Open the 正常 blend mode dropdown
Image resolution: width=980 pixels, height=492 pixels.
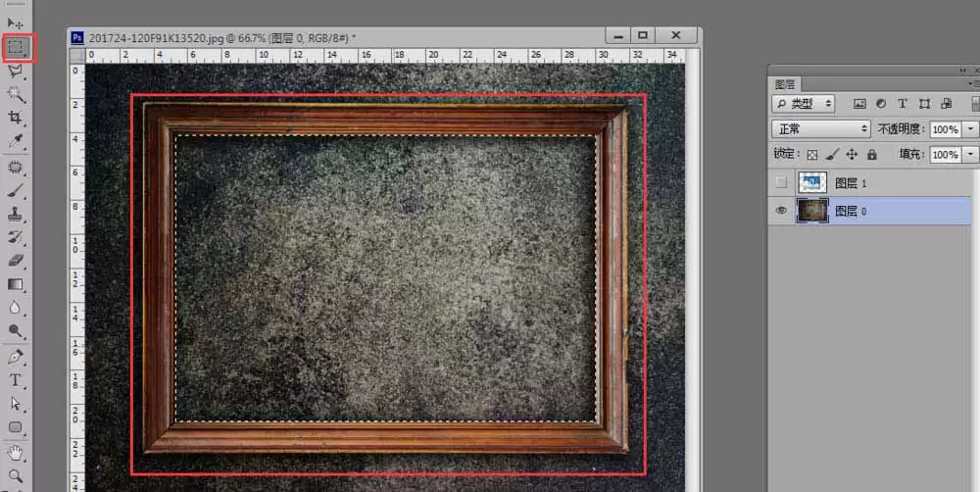click(x=821, y=128)
